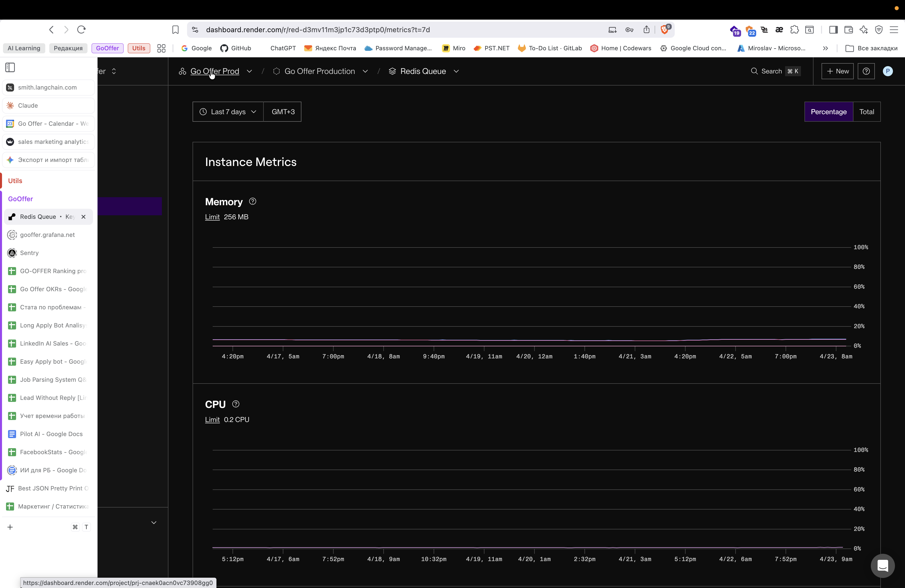Switch metrics view to Percentage
Screen dimensions: 905x588
828,112
